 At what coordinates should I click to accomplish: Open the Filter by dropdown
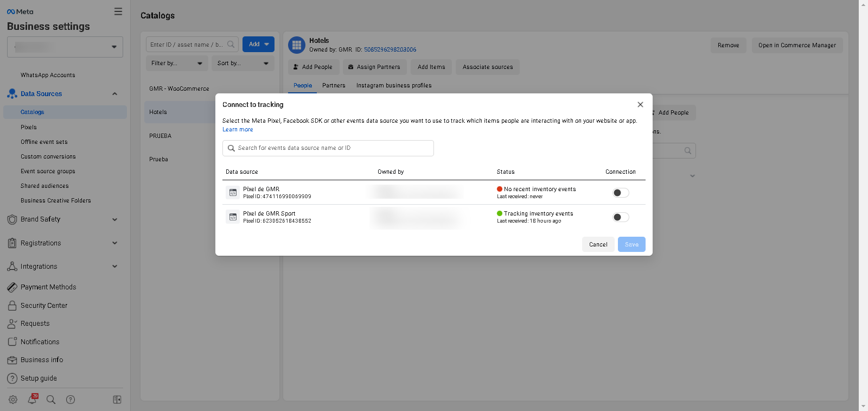pos(177,64)
